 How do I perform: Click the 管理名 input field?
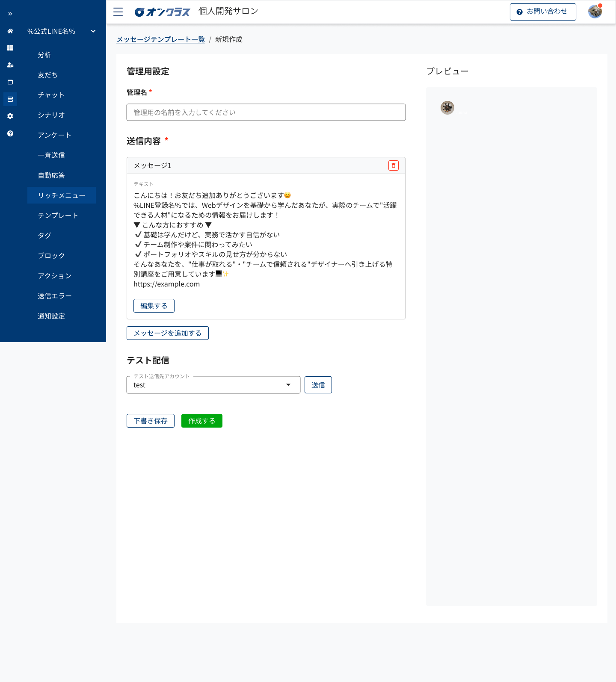click(266, 112)
